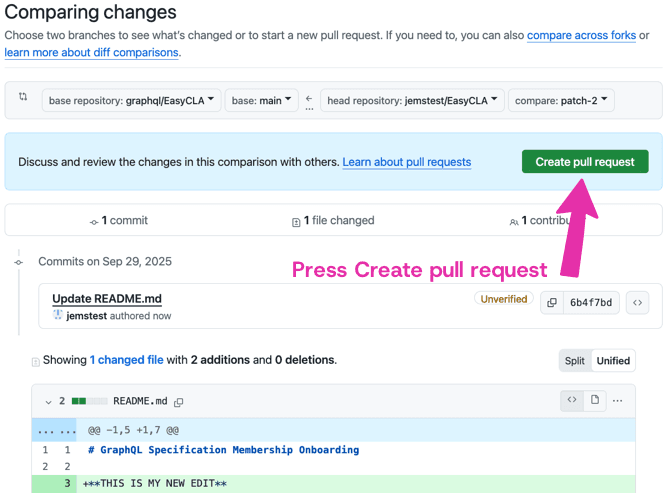Screen dimensions: 670x493
Task: Show the rich diff document icon
Action: [595, 400]
